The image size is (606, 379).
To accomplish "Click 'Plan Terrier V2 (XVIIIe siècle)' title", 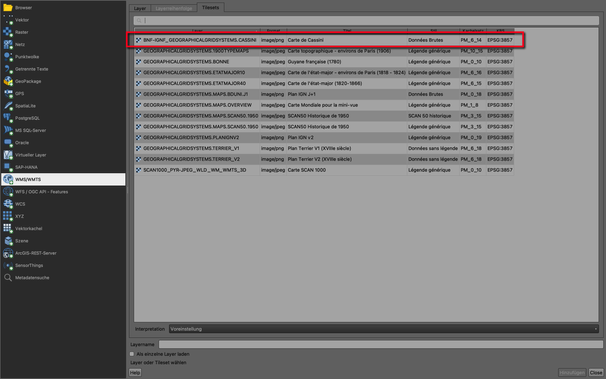I will pos(320,159).
